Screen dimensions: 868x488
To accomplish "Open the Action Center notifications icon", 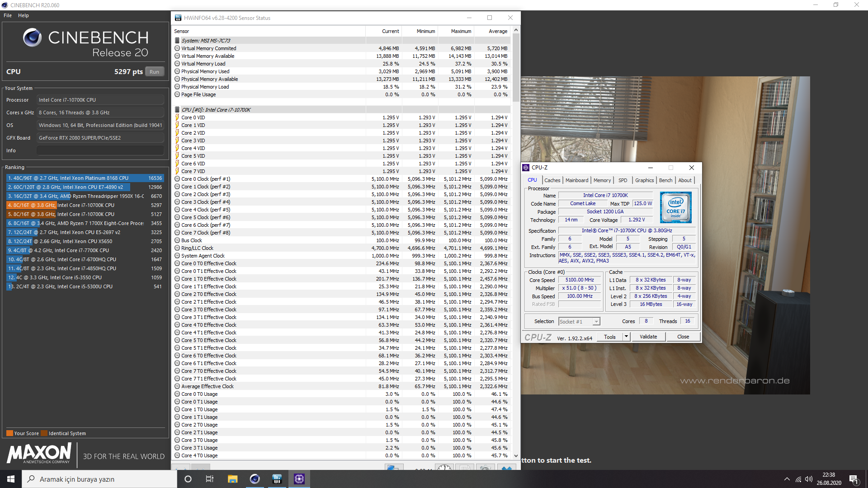I will click(854, 479).
